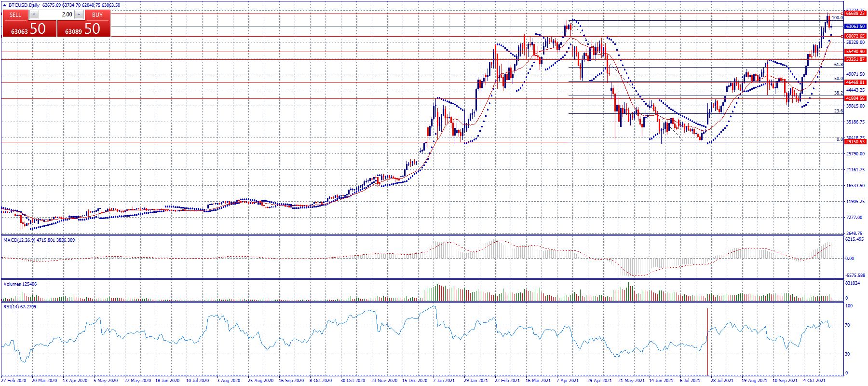Click the RSI scale level 30
This screenshot has width=868, height=386.
click(x=848, y=354)
